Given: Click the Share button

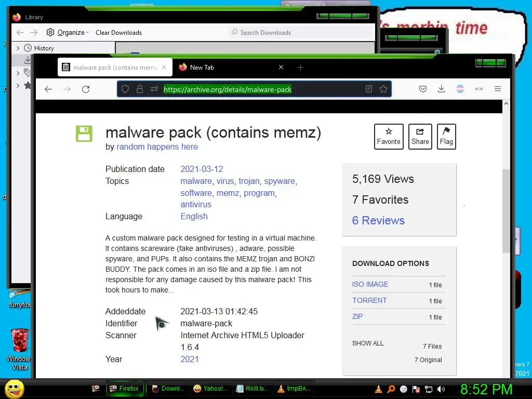Looking at the screenshot, I should point(420,137).
